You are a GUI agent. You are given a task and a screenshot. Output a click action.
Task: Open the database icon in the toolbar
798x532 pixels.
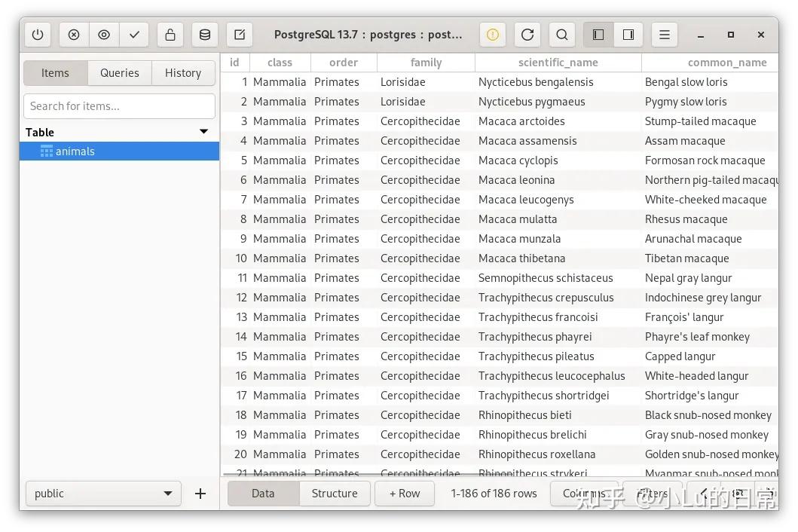(203, 34)
